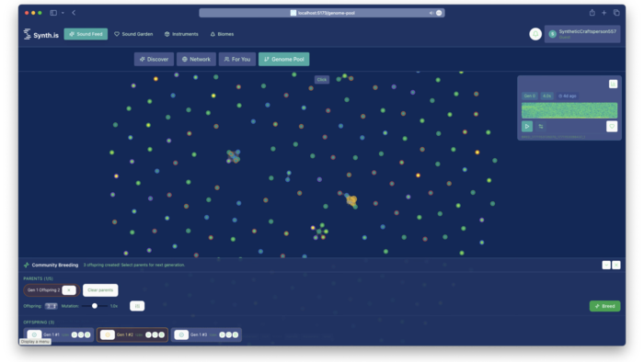644x362 pixels.
Task: Select the Gen 1 #1 offspring label
Action: [x=52, y=334]
